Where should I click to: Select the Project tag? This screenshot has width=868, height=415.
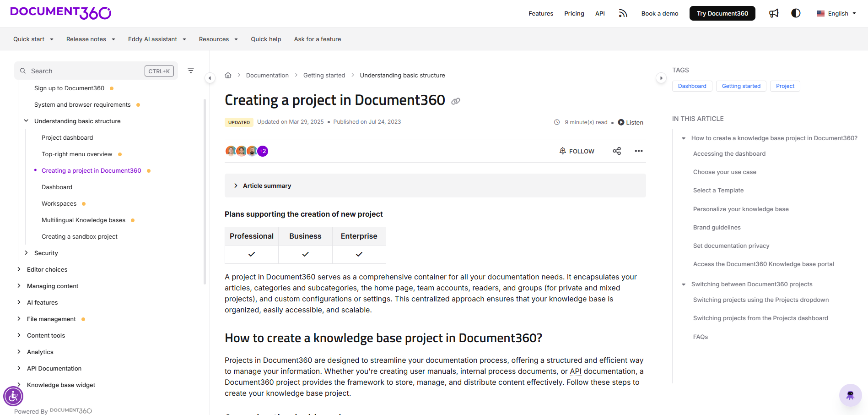click(x=785, y=86)
